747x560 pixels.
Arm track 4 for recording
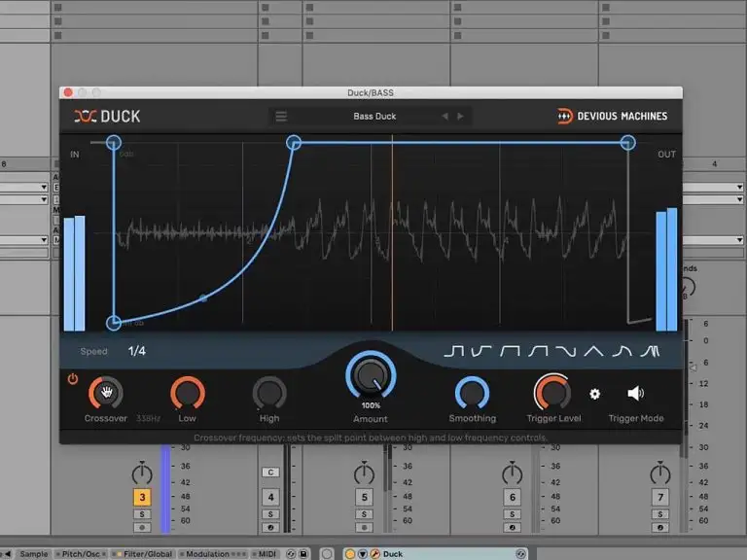tap(270, 527)
